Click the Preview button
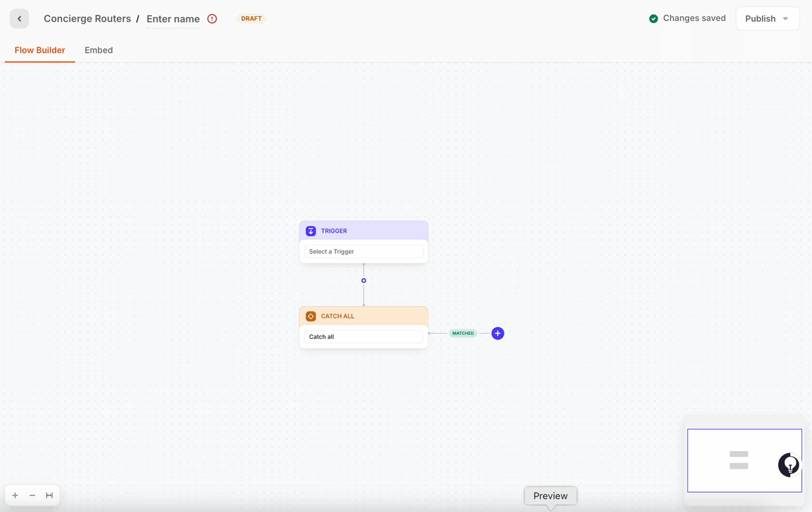 [x=551, y=496]
